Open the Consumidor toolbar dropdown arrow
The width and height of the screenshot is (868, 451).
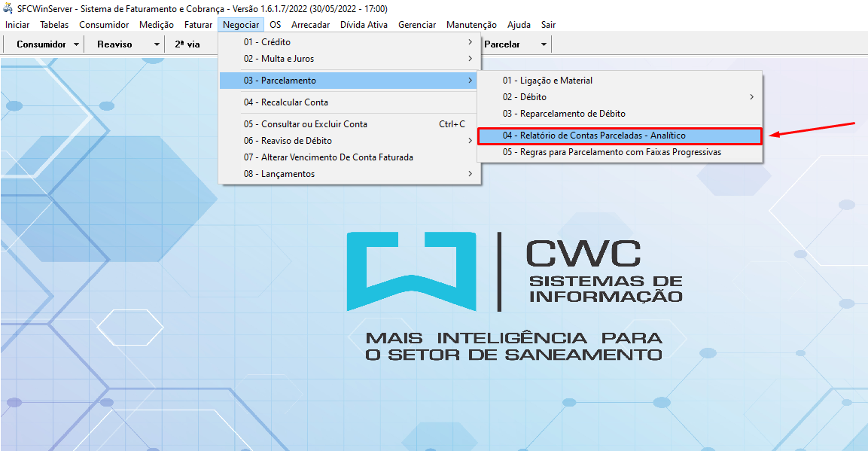tap(77, 44)
